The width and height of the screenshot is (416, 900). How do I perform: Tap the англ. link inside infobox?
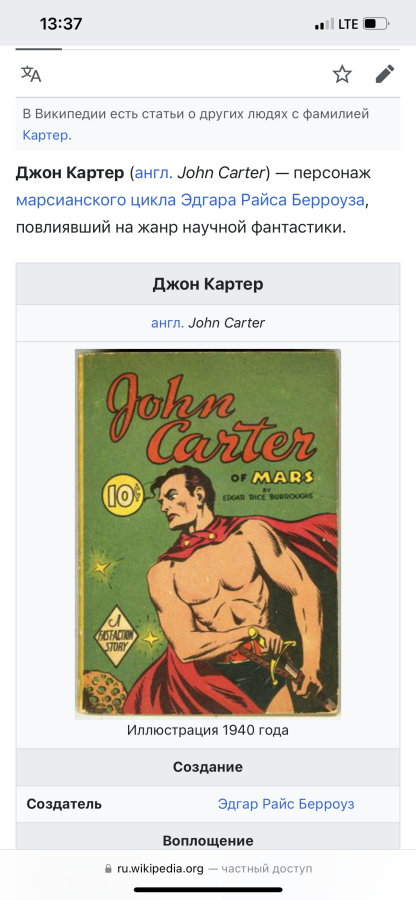pyautogui.click(x=168, y=323)
